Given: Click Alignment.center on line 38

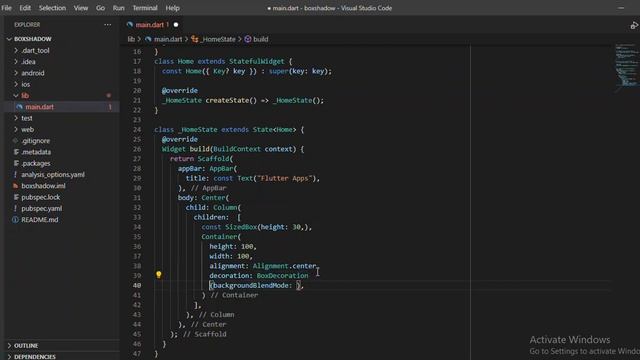Looking at the screenshot, I should click(x=284, y=266).
